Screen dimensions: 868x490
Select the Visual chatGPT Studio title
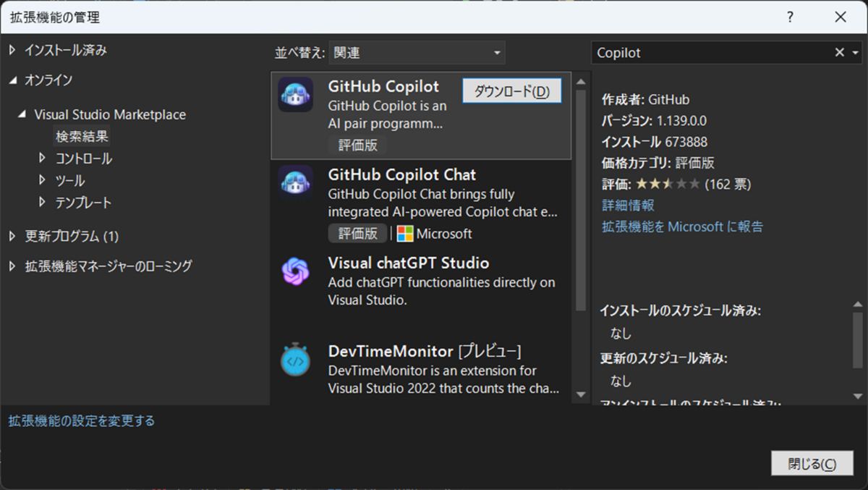[x=409, y=263]
